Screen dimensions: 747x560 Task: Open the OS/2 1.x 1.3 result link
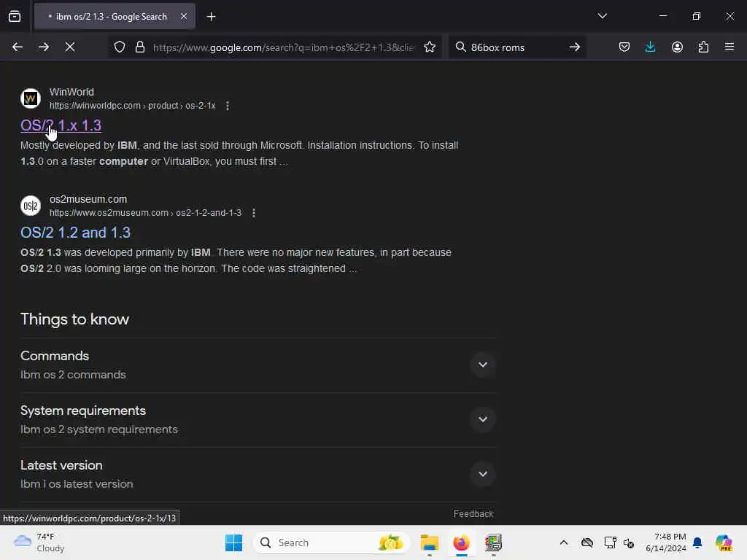pos(61,125)
